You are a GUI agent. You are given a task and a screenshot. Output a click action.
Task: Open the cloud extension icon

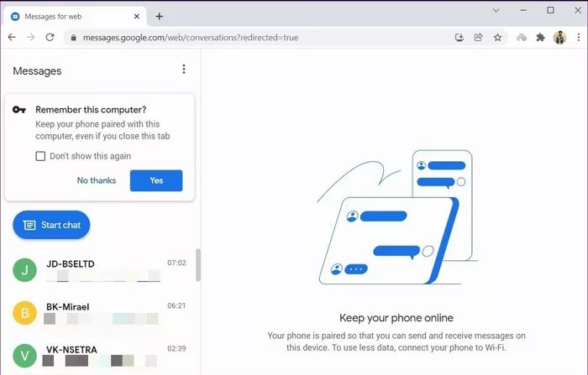(522, 37)
